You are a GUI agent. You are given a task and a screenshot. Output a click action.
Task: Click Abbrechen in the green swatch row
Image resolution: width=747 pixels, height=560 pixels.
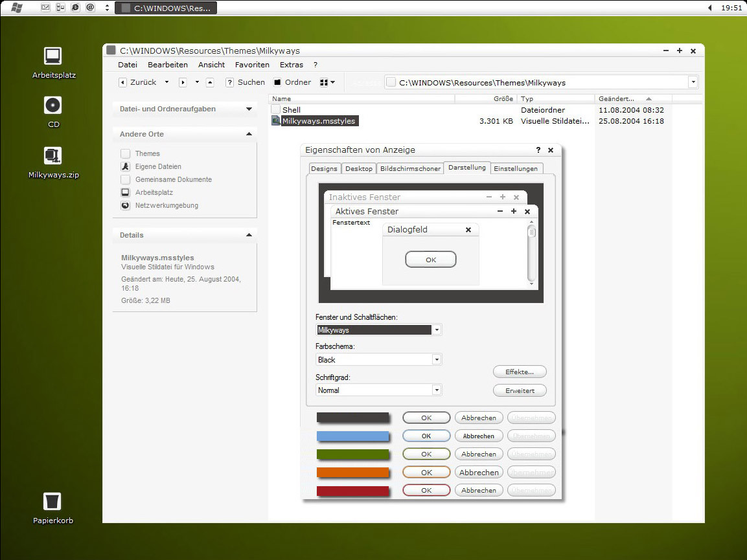479,454
